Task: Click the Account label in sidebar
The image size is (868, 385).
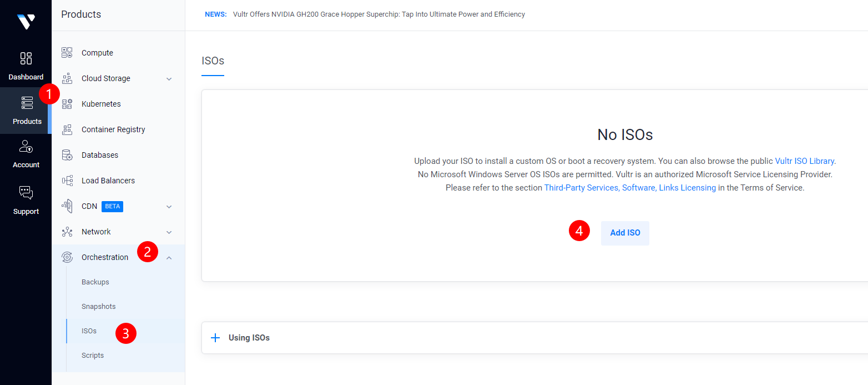Action: click(26, 165)
